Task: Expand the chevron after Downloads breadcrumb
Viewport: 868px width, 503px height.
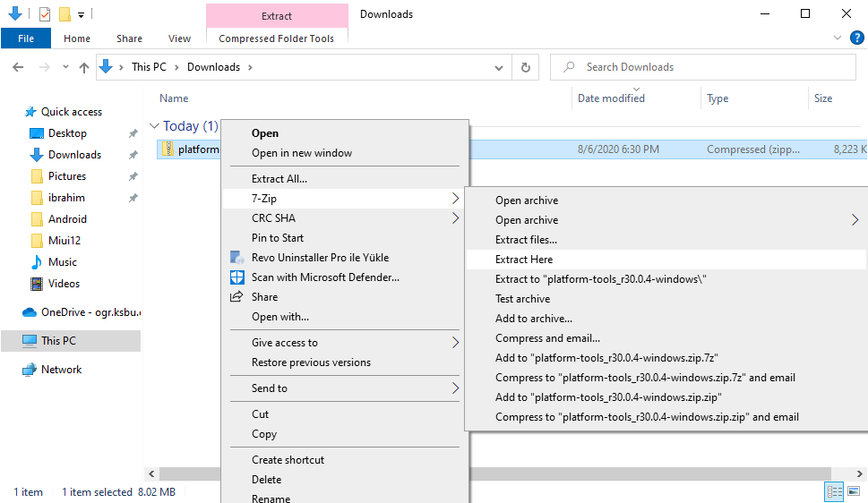Action: (250, 67)
